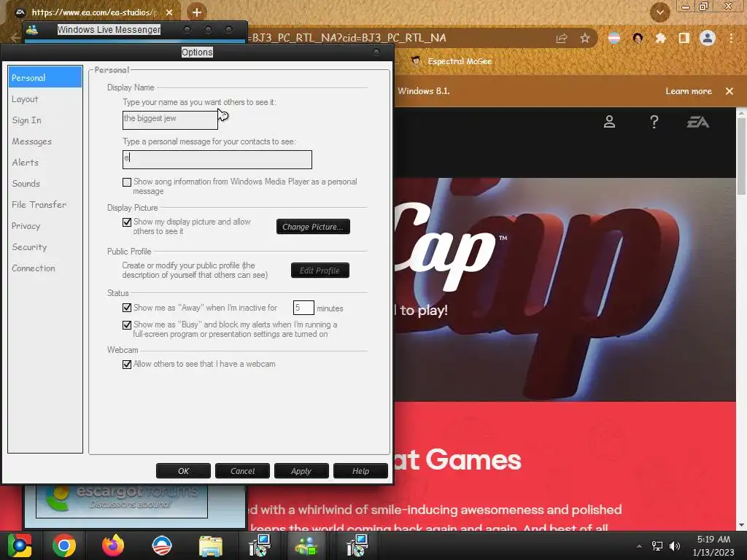This screenshot has width=747, height=560.
Task: Open the Start button on taskbar
Action: pyautogui.click(x=20, y=545)
